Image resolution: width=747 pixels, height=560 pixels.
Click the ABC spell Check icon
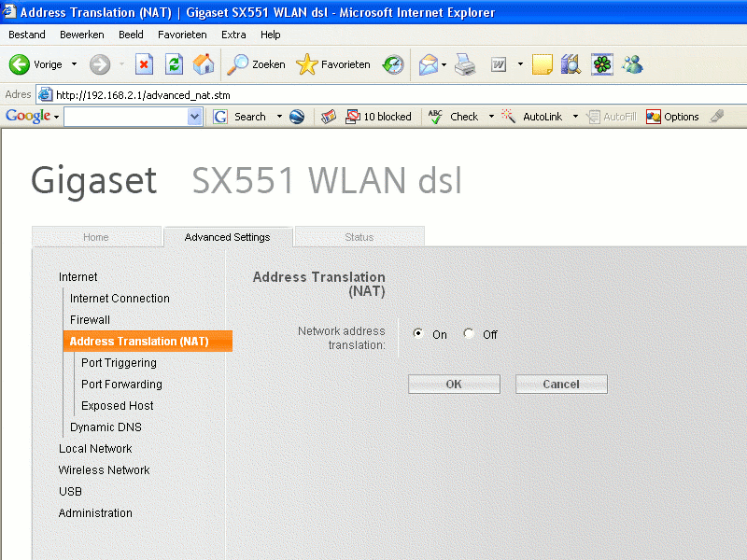[x=434, y=117]
